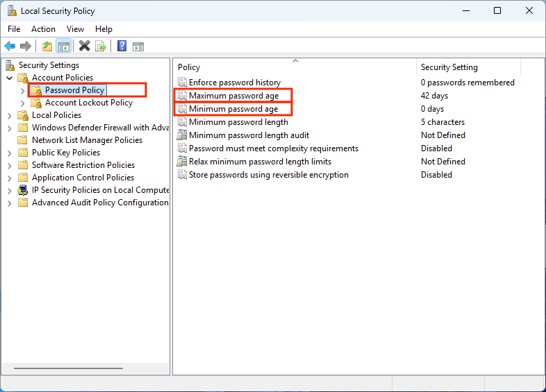Screen dimensions: 546x392
Task: Click the Minimum password length audit icon
Action: [x=182, y=135]
